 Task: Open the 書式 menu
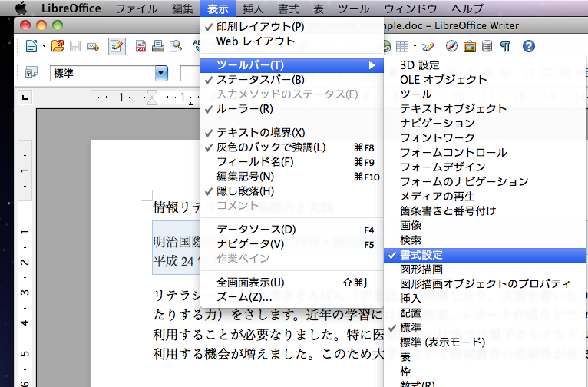289,8
